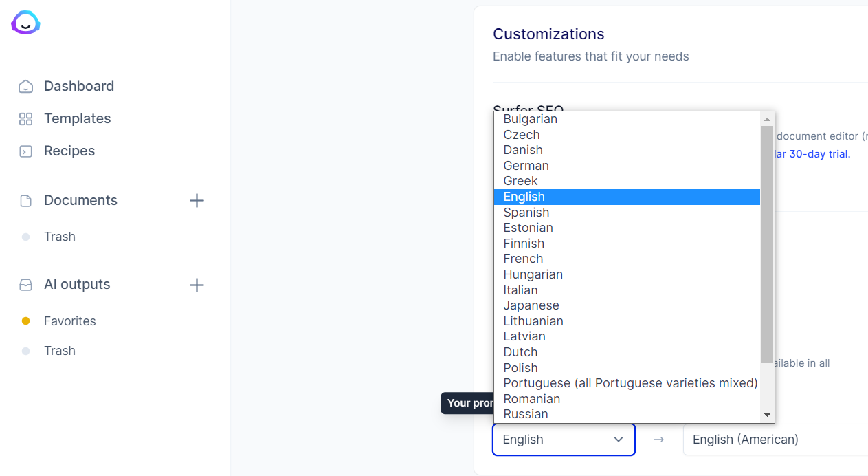Open Dashboard via its home icon
Image resolution: width=868 pixels, height=476 pixels.
[x=25, y=87]
